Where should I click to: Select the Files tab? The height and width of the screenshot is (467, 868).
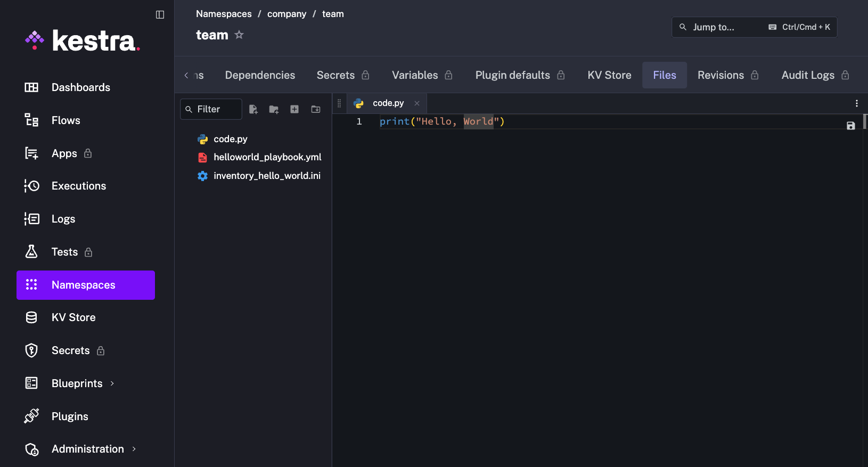click(665, 75)
